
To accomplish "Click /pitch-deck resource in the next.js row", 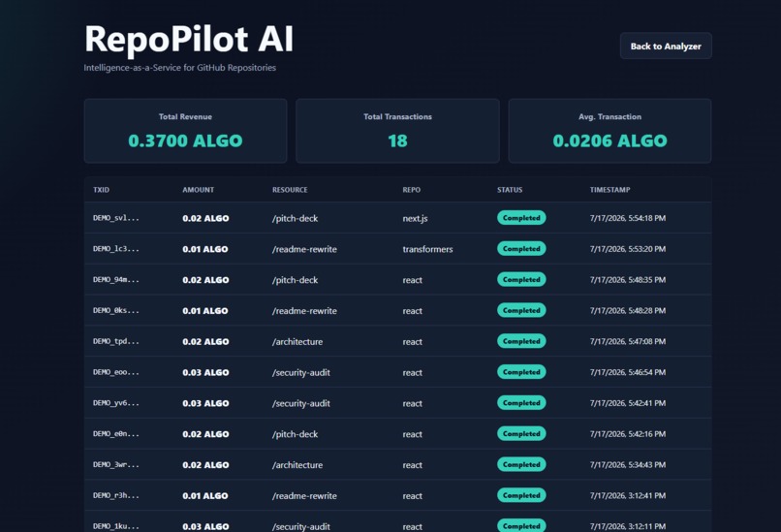I will coord(295,218).
